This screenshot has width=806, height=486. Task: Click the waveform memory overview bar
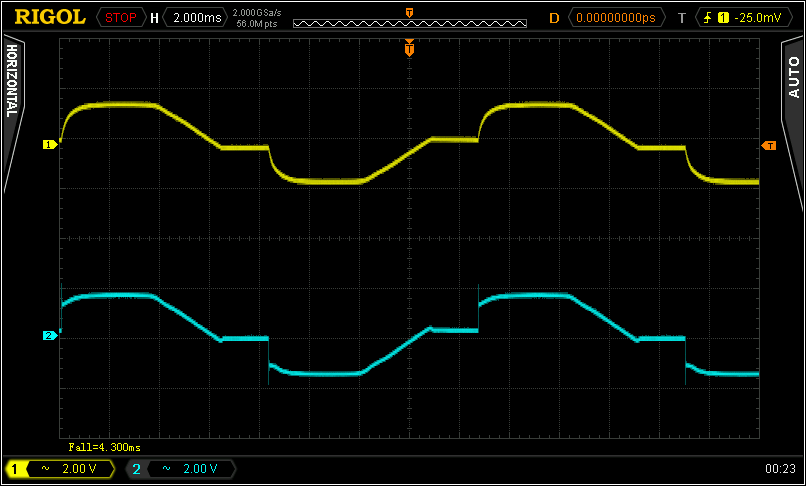point(410,23)
